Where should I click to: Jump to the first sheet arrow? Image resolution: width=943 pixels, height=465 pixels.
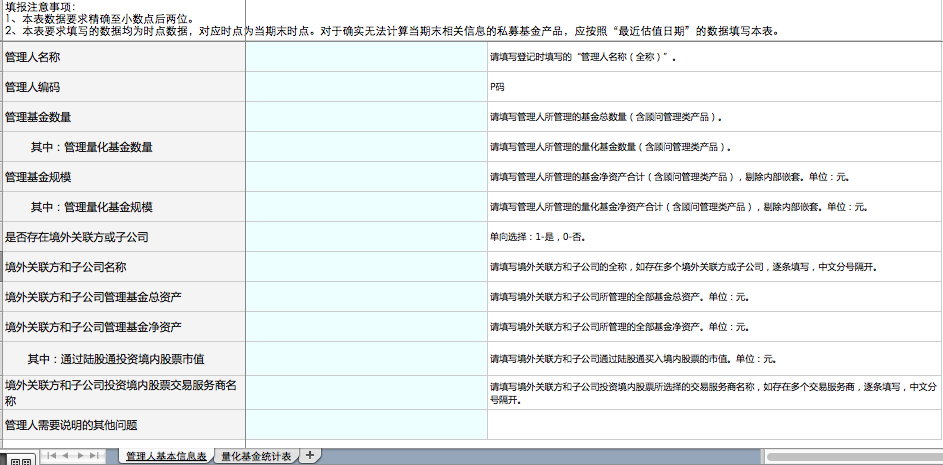52,456
